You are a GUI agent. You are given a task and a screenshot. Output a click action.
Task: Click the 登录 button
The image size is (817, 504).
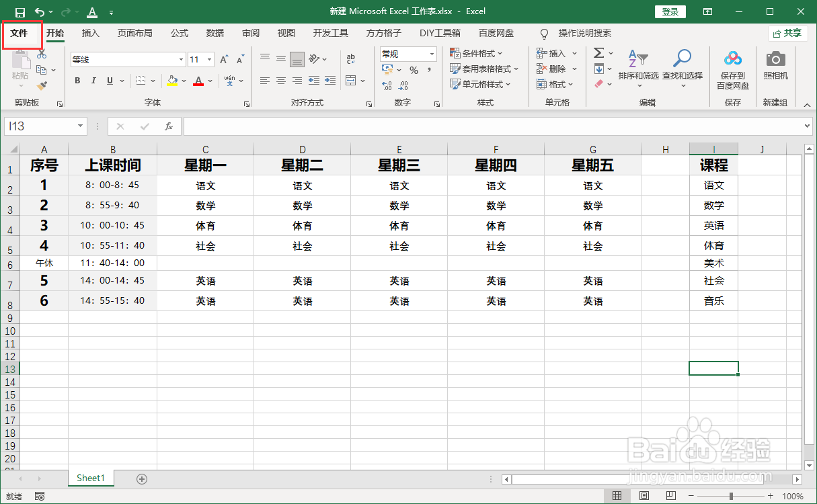tap(670, 11)
